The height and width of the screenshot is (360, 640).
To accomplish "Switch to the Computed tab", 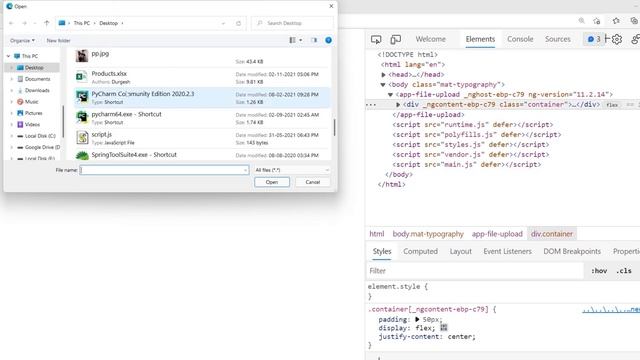I will click(420, 251).
